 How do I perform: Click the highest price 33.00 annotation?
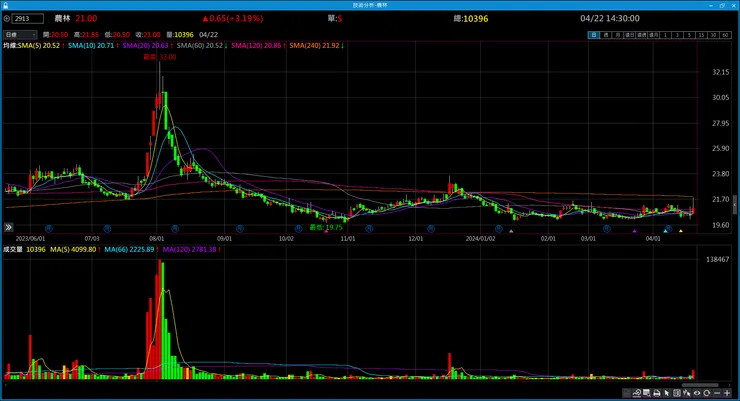coord(160,57)
